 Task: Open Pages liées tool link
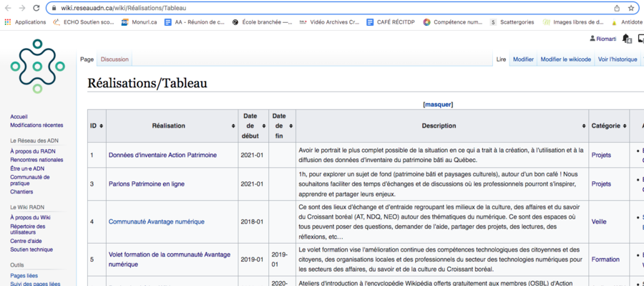click(24, 276)
